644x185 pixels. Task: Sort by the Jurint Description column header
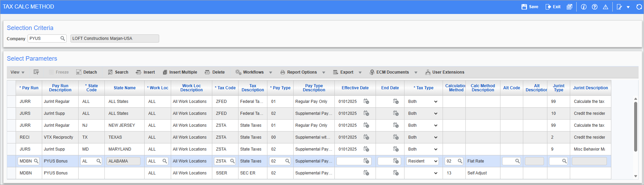(x=590, y=88)
